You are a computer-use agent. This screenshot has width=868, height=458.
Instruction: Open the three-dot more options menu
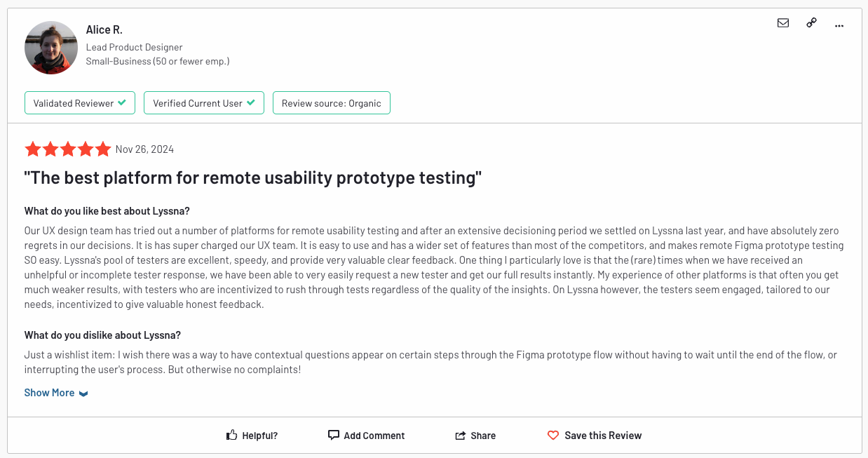tap(839, 25)
